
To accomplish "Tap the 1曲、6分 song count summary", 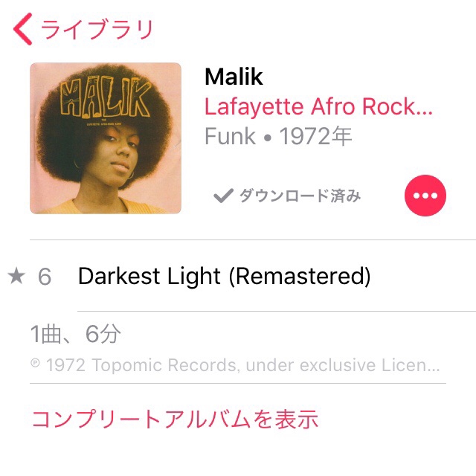I will (76, 334).
